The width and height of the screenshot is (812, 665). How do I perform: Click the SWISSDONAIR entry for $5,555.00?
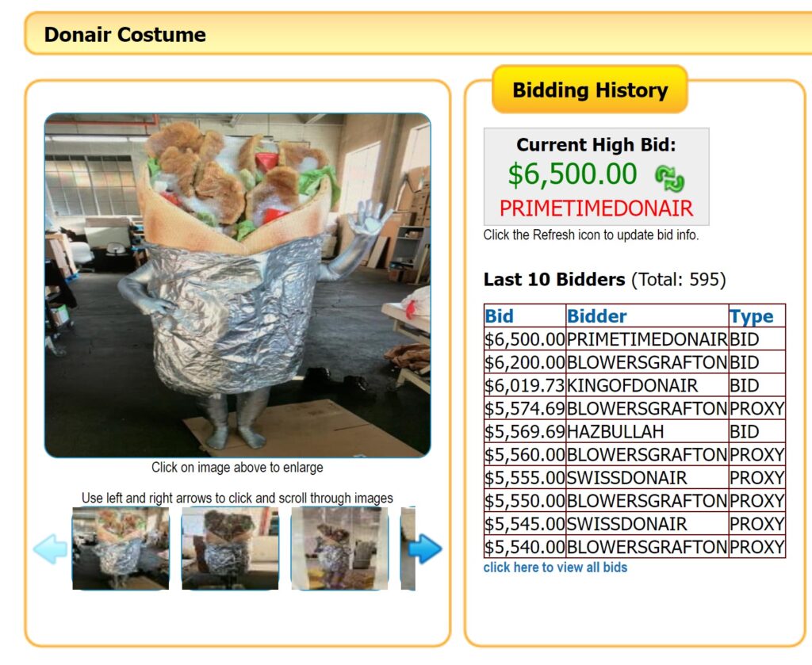point(626,478)
